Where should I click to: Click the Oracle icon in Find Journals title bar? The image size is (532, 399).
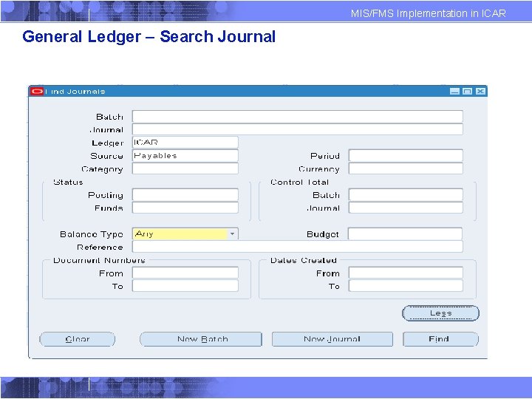tap(37, 92)
